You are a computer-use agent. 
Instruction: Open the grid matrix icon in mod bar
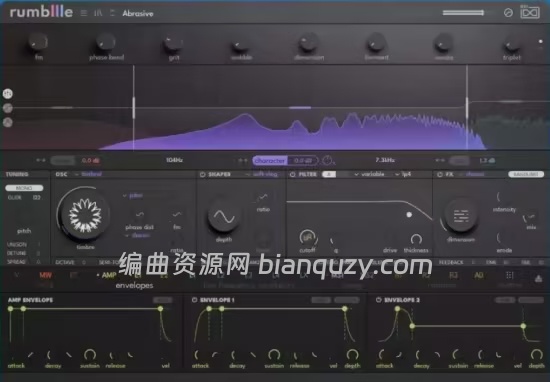[510, 275]
